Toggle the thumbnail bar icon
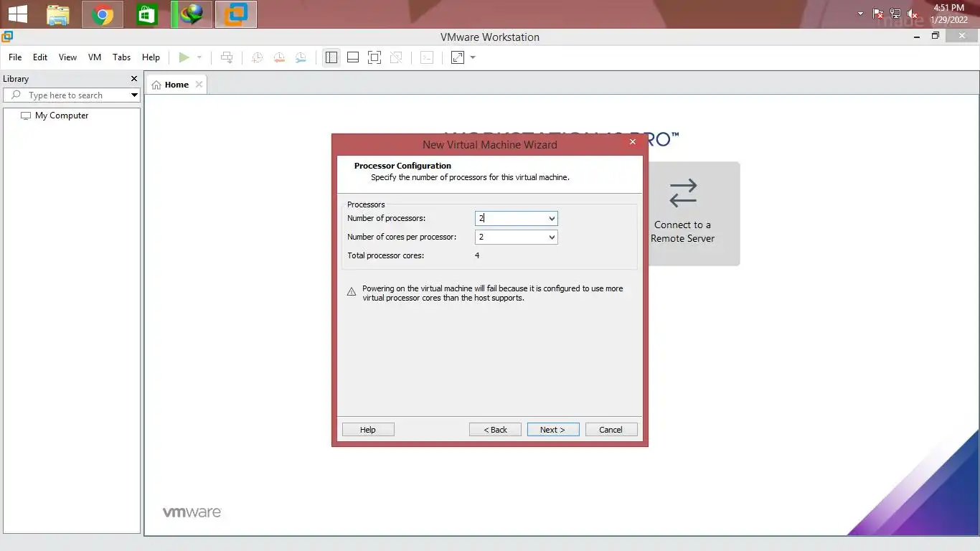This screenshot has width=980, height=551. (353, 57)
